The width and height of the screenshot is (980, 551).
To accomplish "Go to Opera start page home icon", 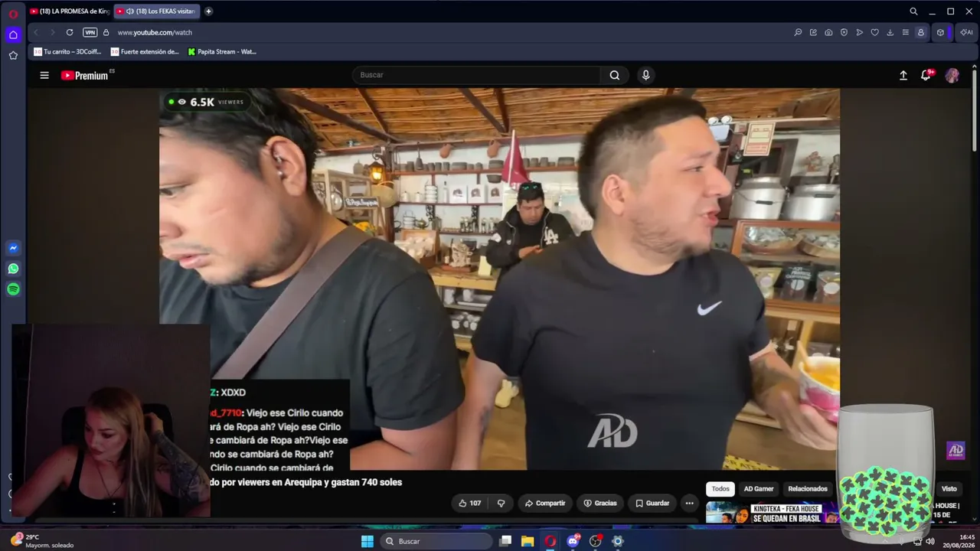I will pyautogui.click(x=13, y=34).
